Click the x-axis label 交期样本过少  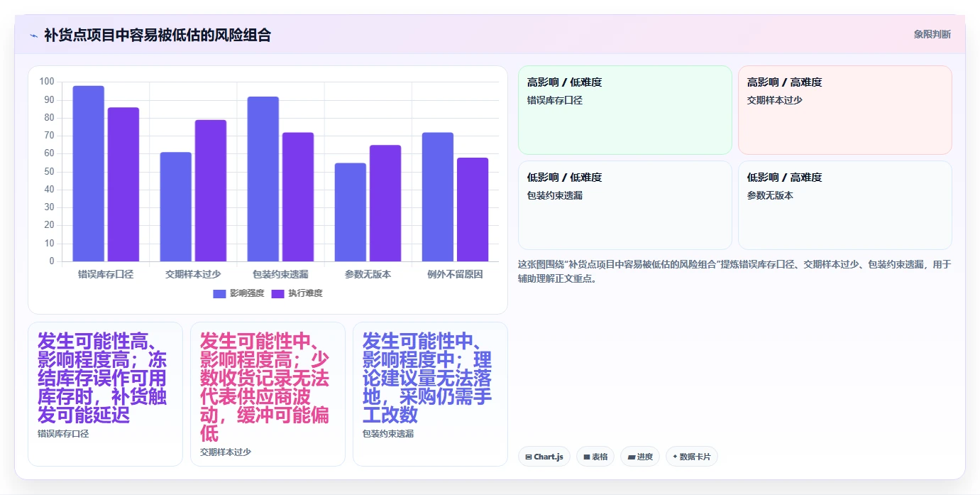[x=193, y=274]
